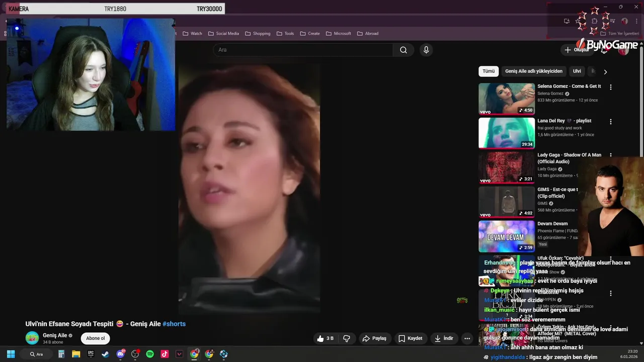Open Geniş Aile channel name link
The width and height of the screenshot is (644, 362).
pyautogui.click(x=55, y=335)
